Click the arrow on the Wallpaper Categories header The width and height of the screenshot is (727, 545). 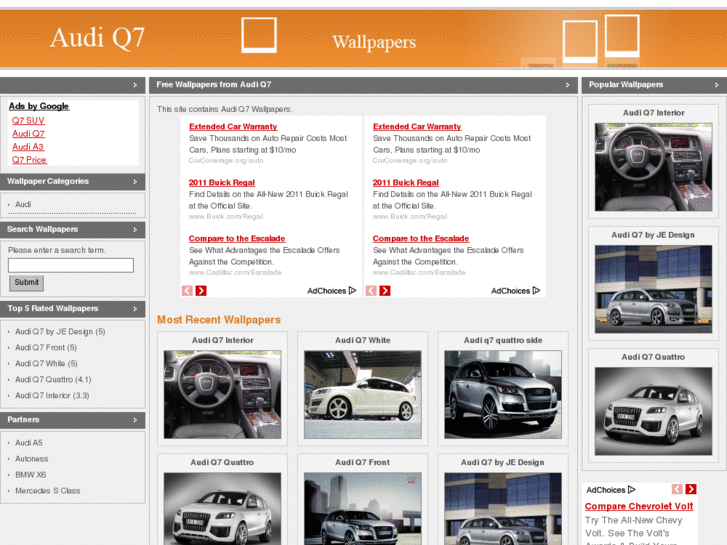(x=135, y=182)
